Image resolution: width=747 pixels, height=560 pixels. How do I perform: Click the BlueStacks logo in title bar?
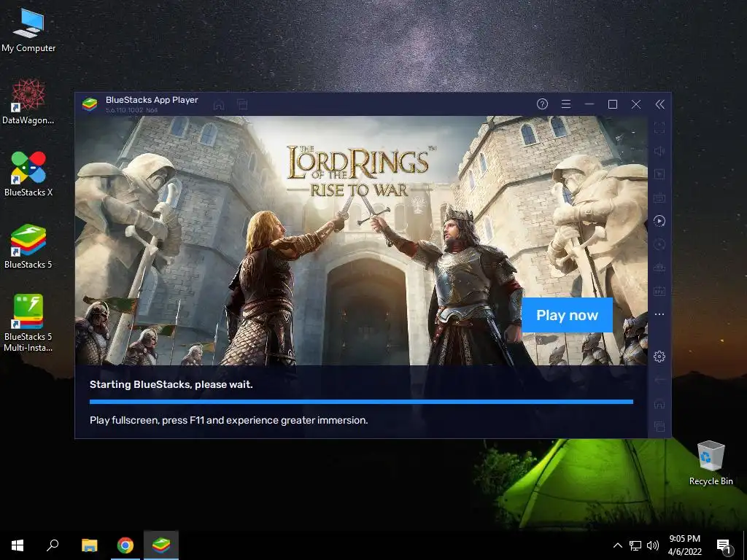[90, 104]
